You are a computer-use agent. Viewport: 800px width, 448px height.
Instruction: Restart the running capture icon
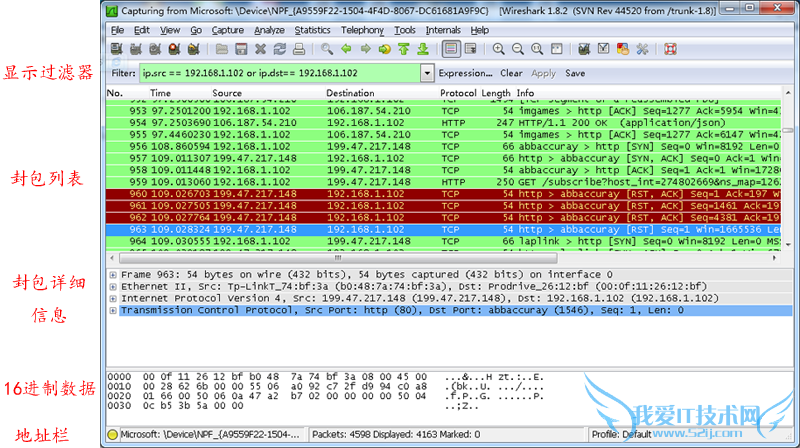(193, 49)
